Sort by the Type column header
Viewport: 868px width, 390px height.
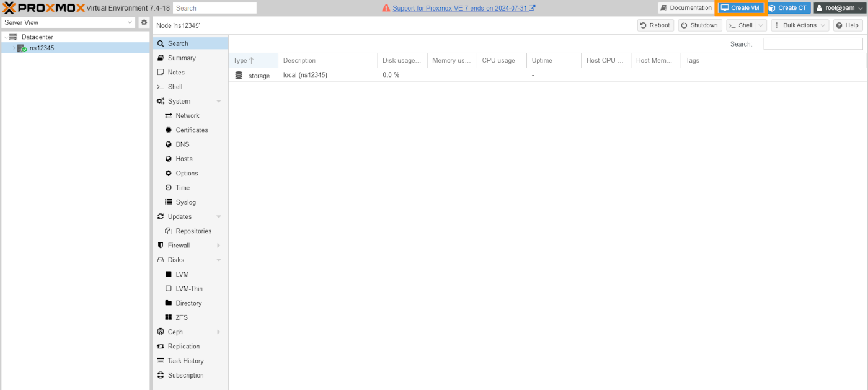pos(241,60)
